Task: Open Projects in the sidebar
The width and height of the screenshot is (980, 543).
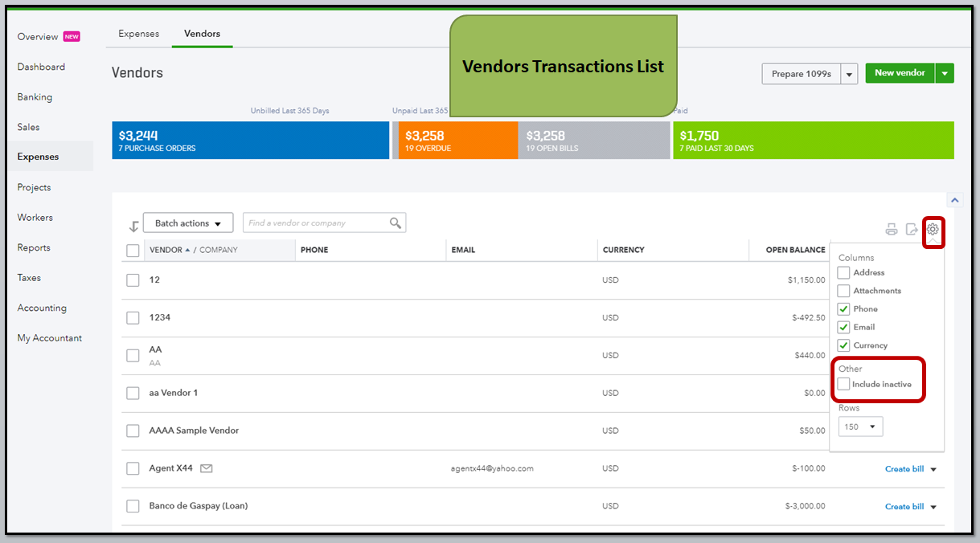Action: tap(34, 187)
